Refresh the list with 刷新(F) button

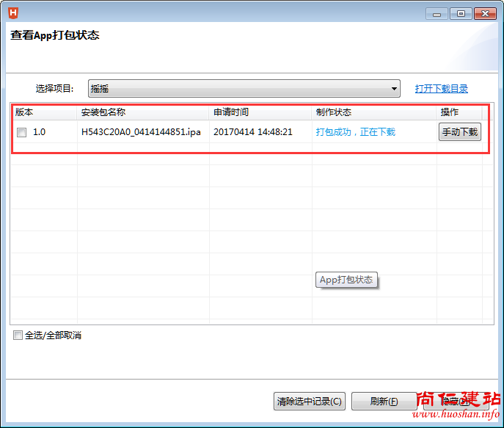pos(384,401)
